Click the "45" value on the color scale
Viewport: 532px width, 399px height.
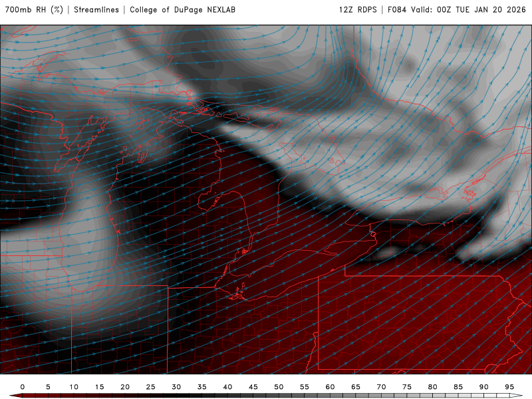pos(253,387)
